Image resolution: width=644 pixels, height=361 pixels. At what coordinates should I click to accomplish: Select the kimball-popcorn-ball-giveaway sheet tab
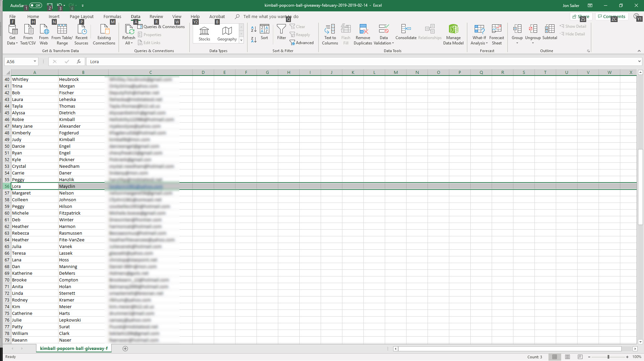click(74, 348)
